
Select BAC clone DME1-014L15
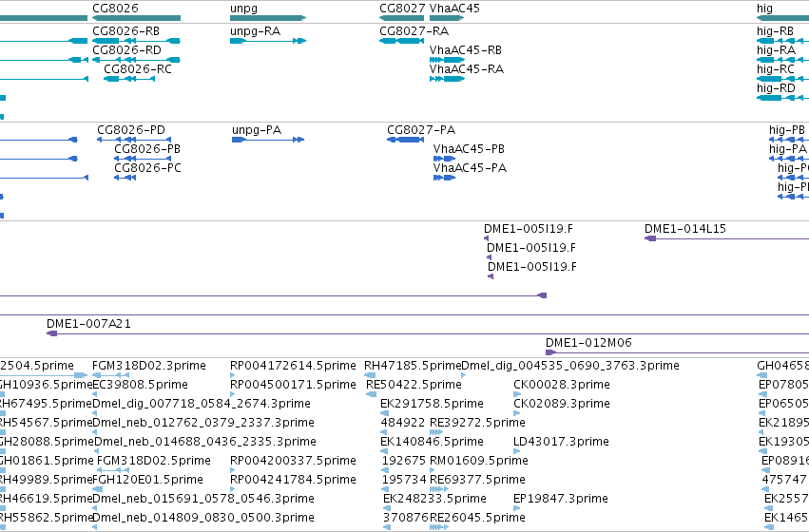pyautogui.click(x=685, y=229)
